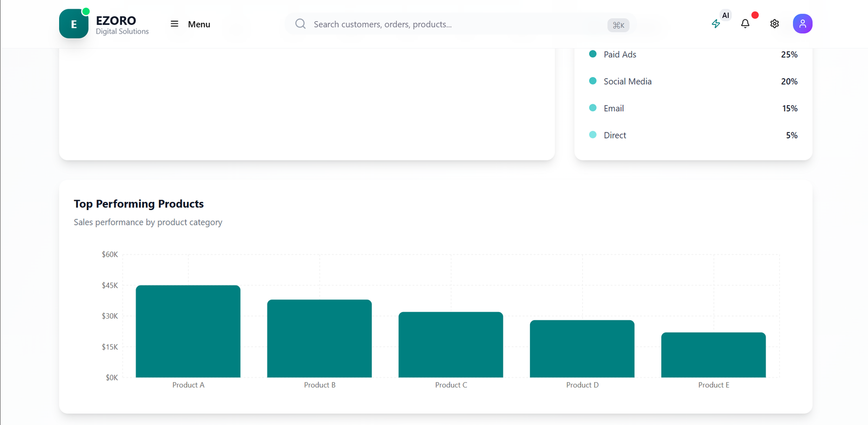Open the settings gear icon

coord(774,24)
